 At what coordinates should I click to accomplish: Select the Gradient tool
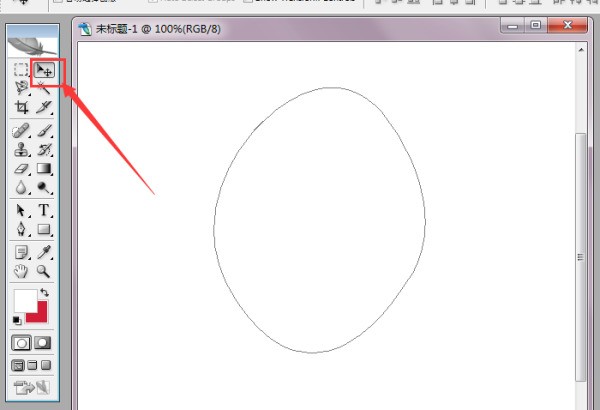coord(44,169)
